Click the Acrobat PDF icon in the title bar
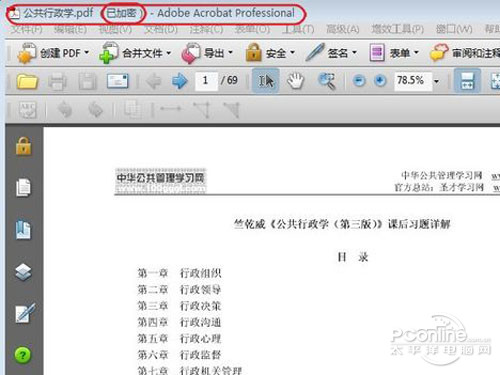Screen dimensions: 500x375 click(x=14, y=13)
